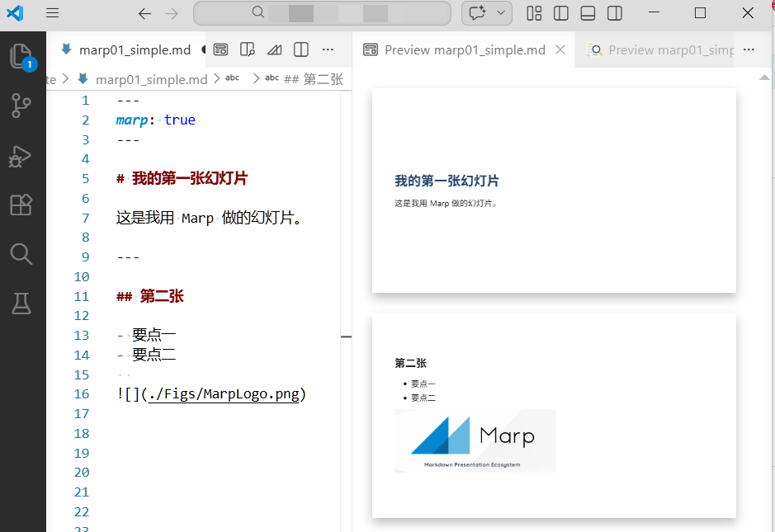Viewport: 775px width, 532px height.
Task: Open the Source Control view
Action: click(21, 105)
